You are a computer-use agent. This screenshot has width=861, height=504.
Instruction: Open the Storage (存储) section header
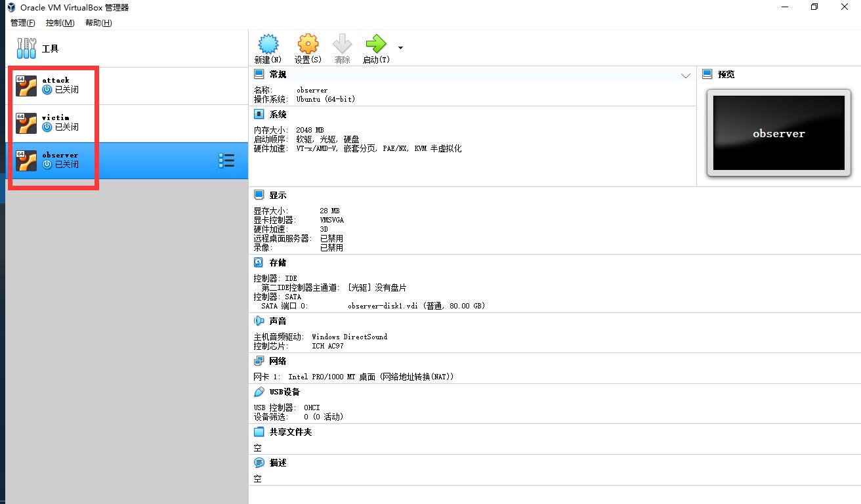pos(278,263)
